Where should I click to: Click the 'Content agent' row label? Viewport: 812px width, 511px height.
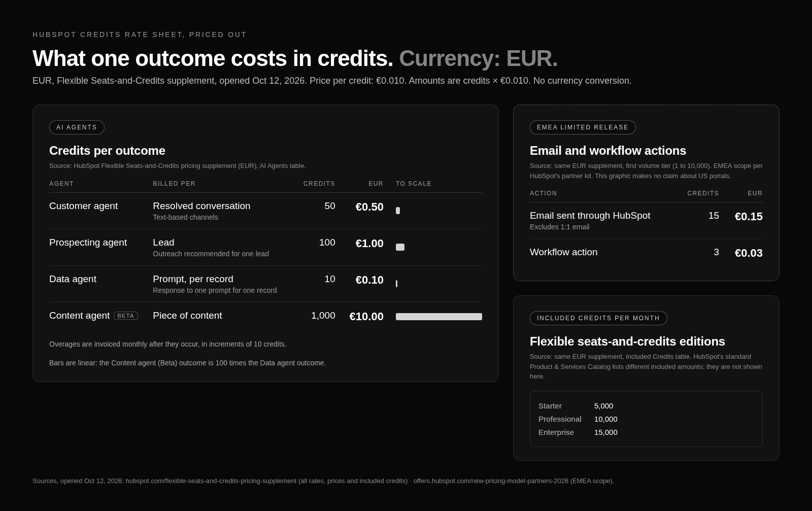pos(79,316)
